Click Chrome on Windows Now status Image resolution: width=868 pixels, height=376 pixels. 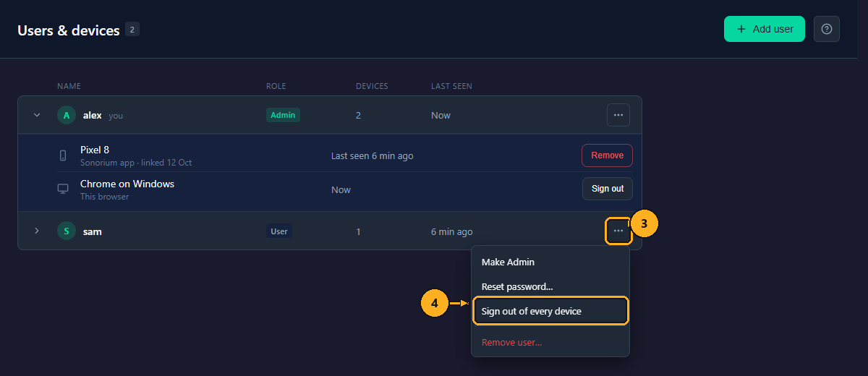click(x=341, y=190)
